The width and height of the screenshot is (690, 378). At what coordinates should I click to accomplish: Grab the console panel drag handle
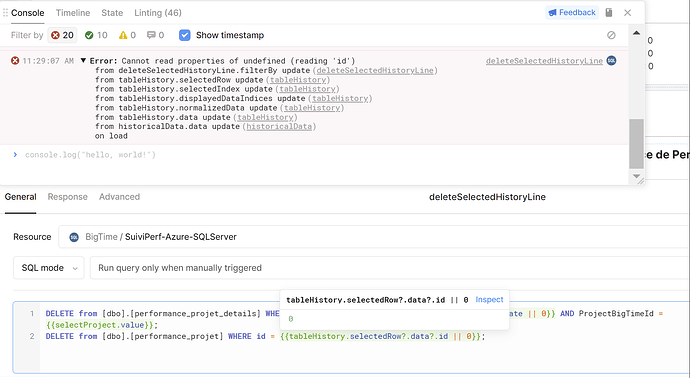coord(5,13)
